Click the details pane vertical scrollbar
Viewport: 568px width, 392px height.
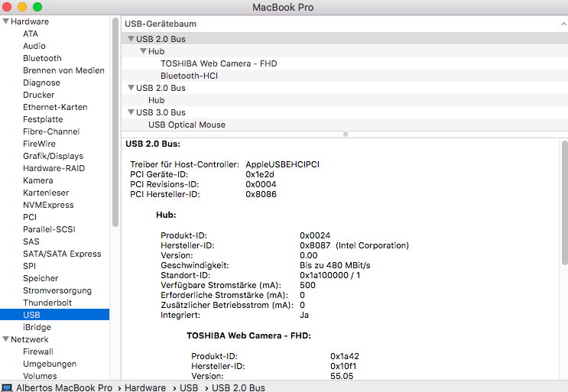(564, 202)
